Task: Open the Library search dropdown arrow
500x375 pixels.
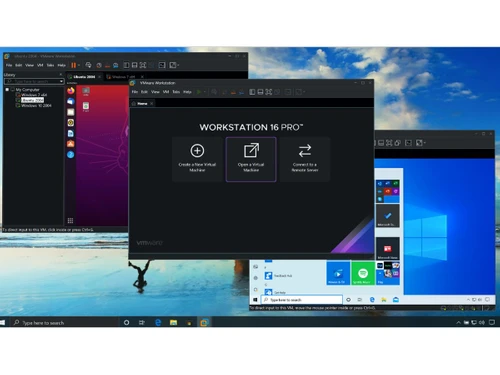Action: point(61,81)
